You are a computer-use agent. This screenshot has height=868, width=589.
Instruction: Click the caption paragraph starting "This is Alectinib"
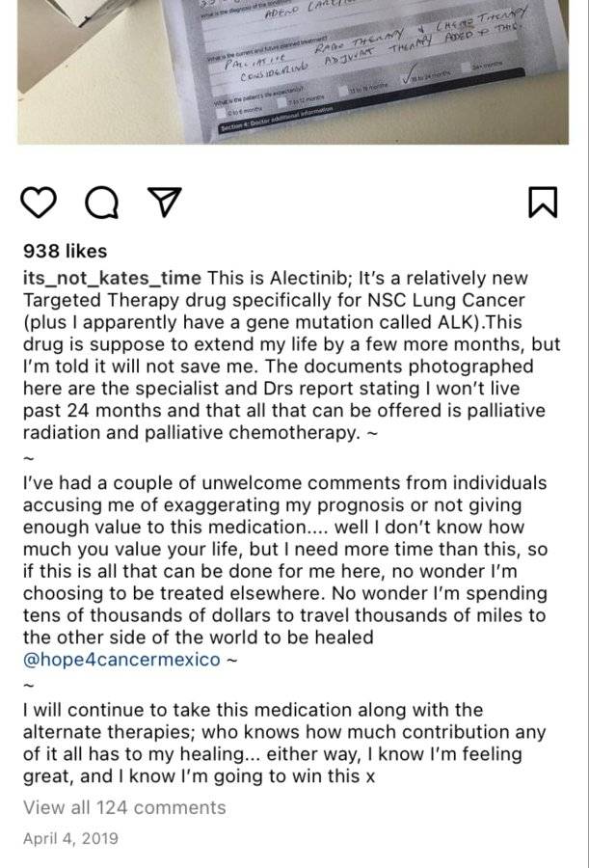(x=292, y=355)
